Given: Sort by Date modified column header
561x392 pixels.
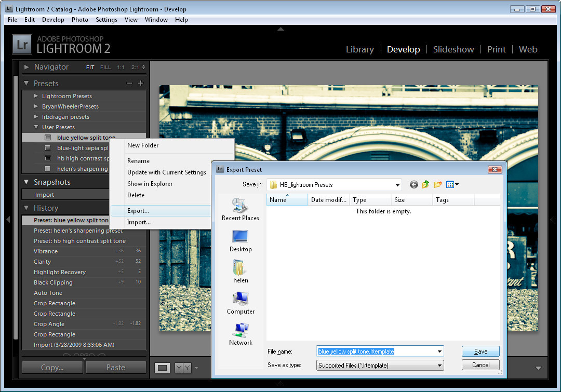Looking at the screenshot, I should pos(329,200).
